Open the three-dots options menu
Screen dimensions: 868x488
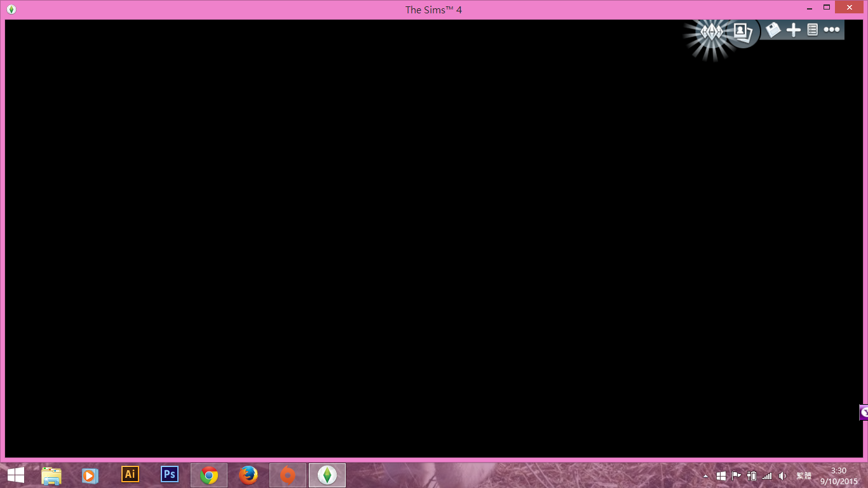(x=832, y=30)
